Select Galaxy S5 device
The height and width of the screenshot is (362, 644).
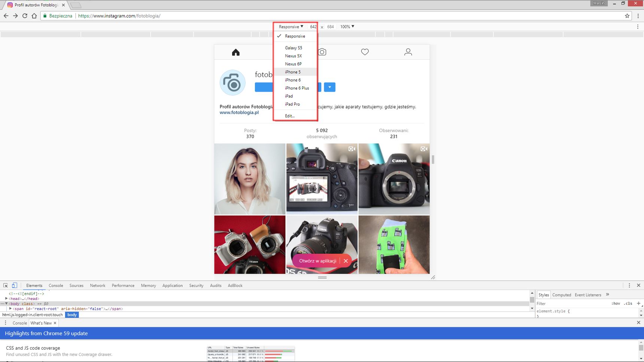pyautogui.click(x=295, y=48)
